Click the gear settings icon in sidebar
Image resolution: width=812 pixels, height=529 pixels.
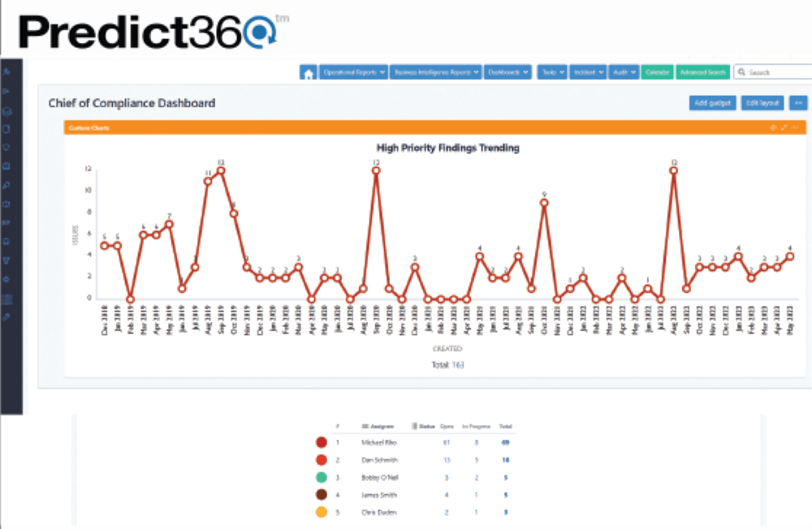6,280
